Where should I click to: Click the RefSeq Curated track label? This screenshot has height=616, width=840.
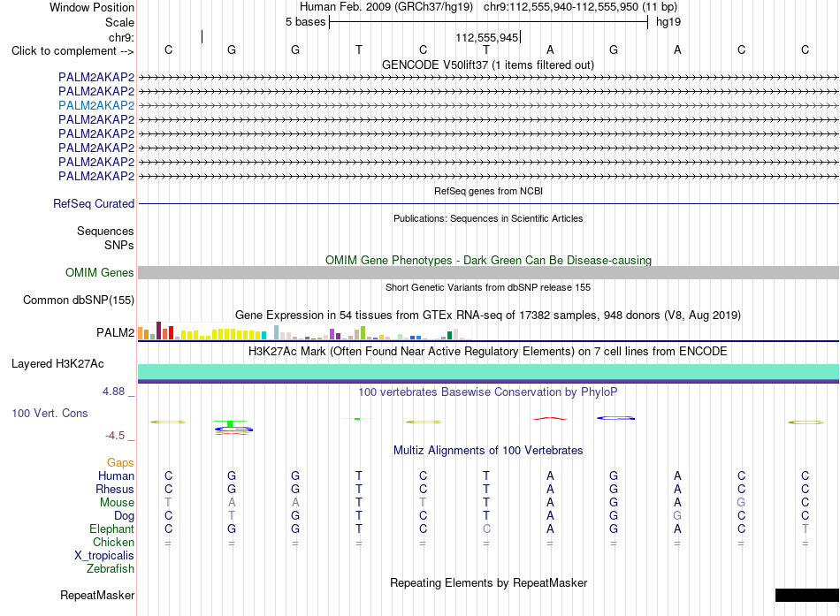(x=94, y=203)
